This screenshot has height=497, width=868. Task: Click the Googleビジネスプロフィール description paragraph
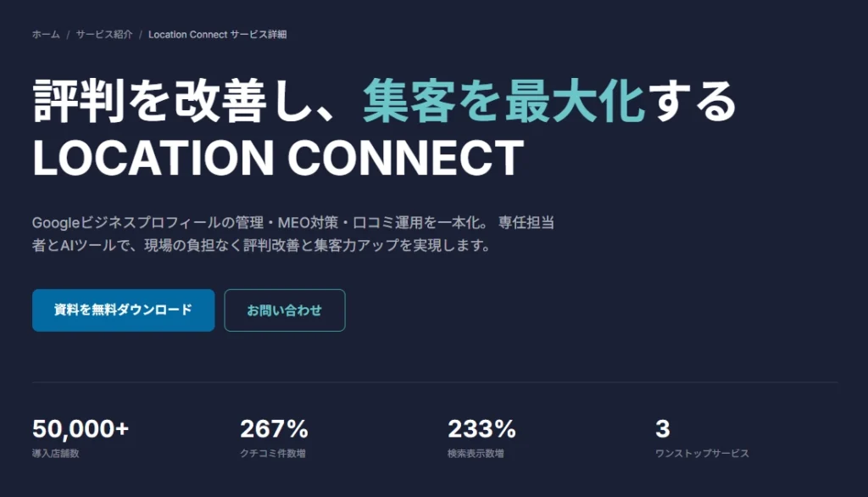(294, 234)
